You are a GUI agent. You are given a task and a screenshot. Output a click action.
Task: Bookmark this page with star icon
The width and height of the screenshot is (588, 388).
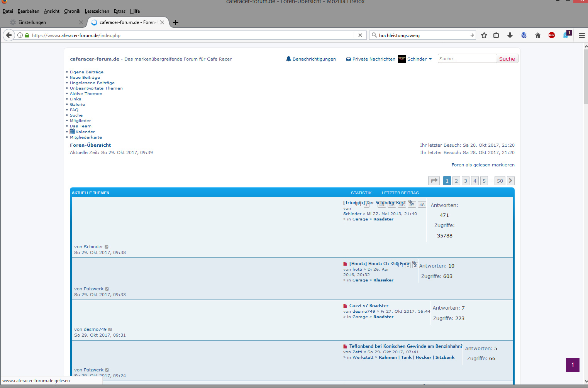[484, 35]
